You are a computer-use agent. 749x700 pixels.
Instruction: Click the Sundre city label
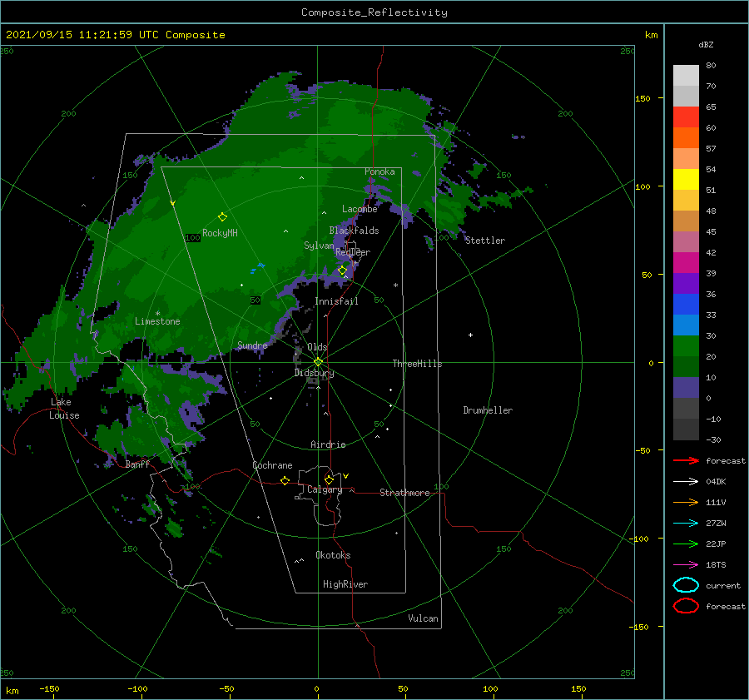click(x=252, y=345)
